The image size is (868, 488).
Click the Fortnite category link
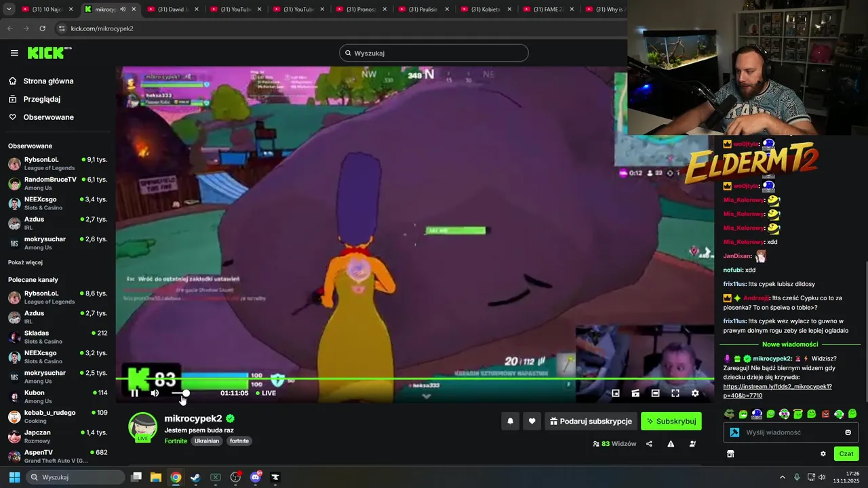pyautogui.click(x=176, y=441)
